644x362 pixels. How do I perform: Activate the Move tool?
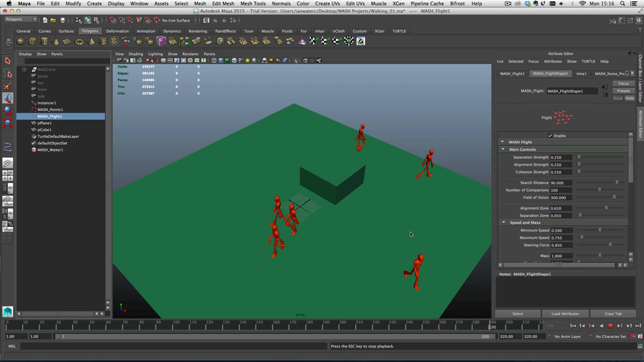click(8, 98)
